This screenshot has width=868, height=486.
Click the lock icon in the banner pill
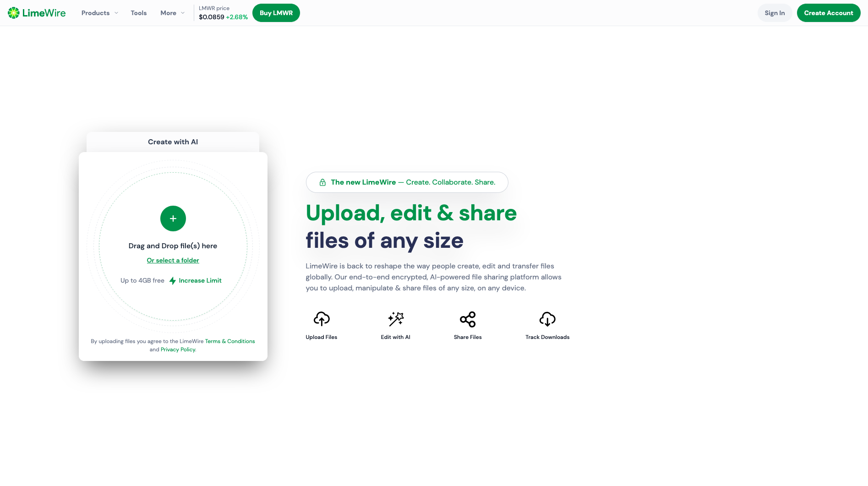[x=322, y=182]
